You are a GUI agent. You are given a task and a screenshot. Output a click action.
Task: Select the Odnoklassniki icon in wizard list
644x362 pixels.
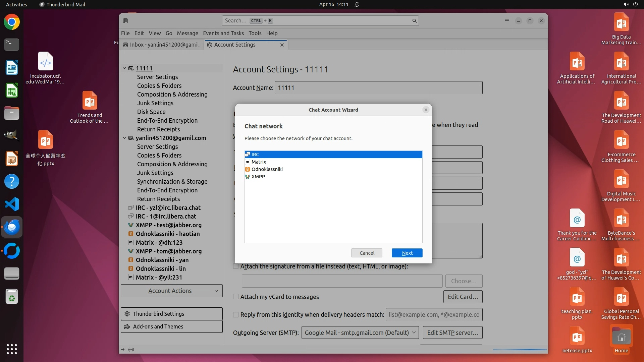tap(248, 169)
